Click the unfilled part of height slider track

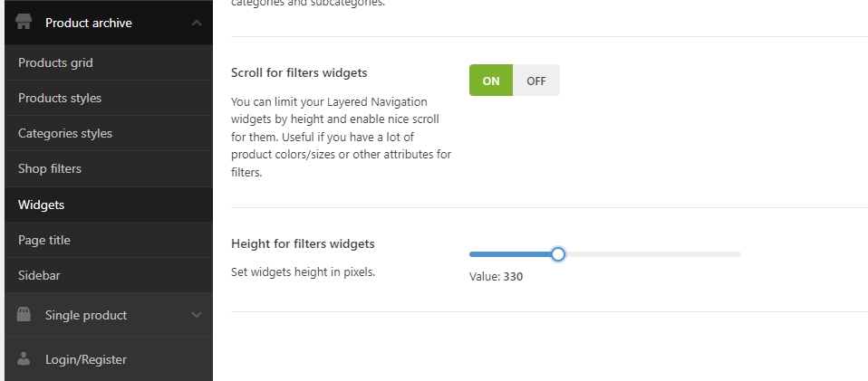tap(652, 254)
